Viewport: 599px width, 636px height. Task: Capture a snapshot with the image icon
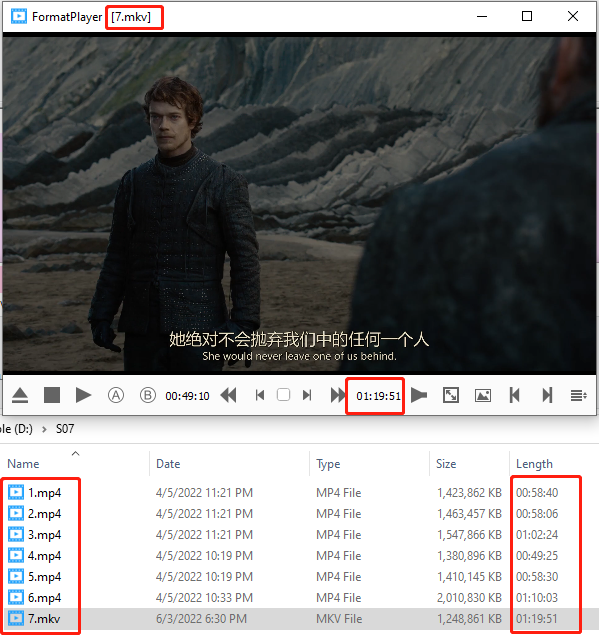pos(483,395)
